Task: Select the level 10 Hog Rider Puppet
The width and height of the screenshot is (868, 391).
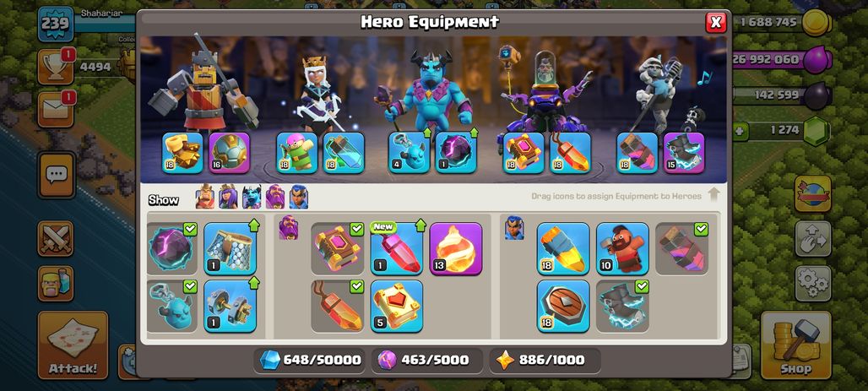Action: tap(622, 248)
